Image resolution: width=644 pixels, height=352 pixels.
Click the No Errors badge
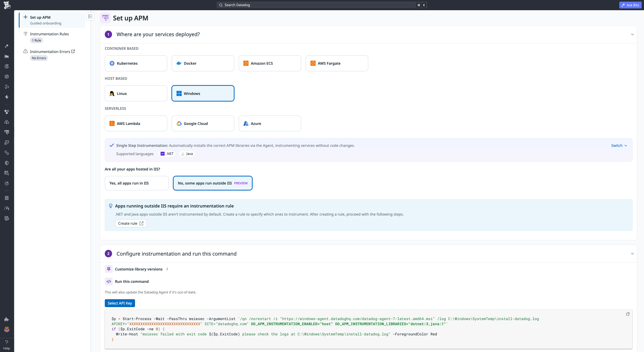39,58
